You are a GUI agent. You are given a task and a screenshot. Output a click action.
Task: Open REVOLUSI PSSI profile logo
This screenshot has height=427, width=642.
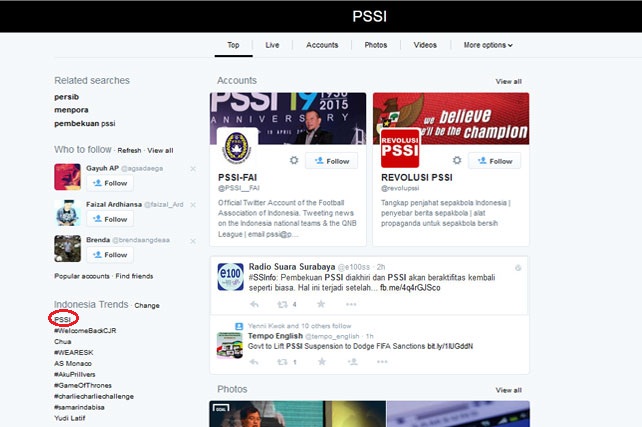point(400,148)
